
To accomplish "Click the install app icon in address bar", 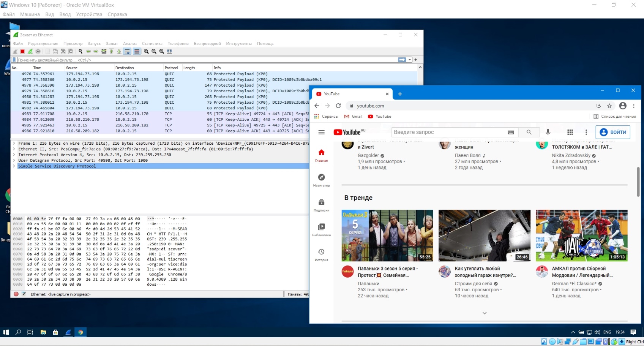I will [598, 106].
